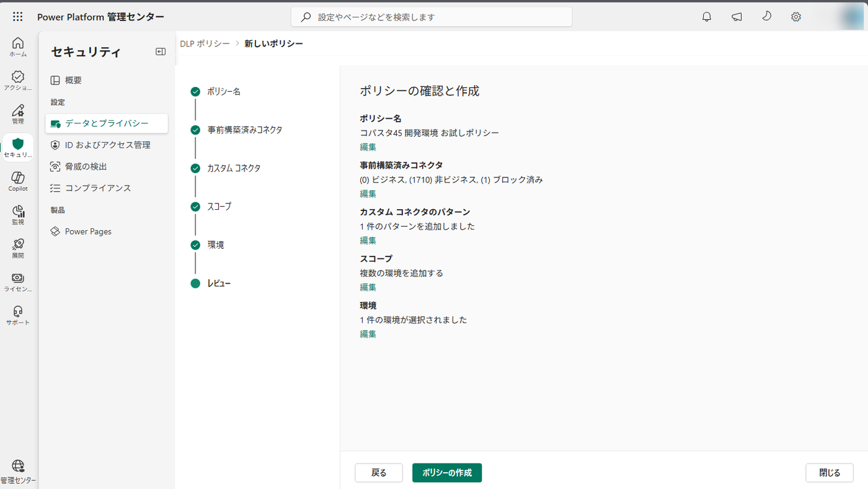Open the Deployment (展開) rocket icon
This screenshot has height=489, width=868.
pos(18,248)
